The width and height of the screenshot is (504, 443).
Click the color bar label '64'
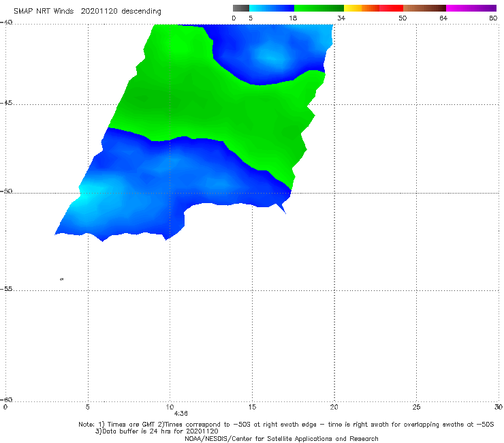(x=443, y=18)
